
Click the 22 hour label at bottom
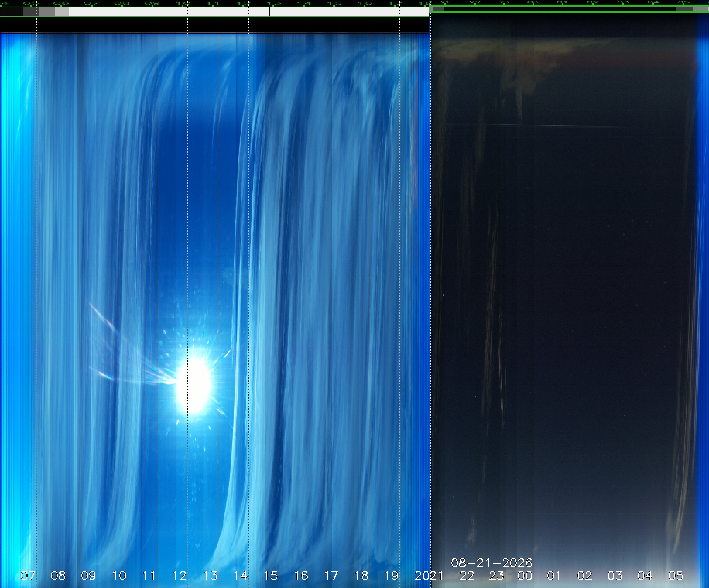pyautogui.click(x=467, y=575)
